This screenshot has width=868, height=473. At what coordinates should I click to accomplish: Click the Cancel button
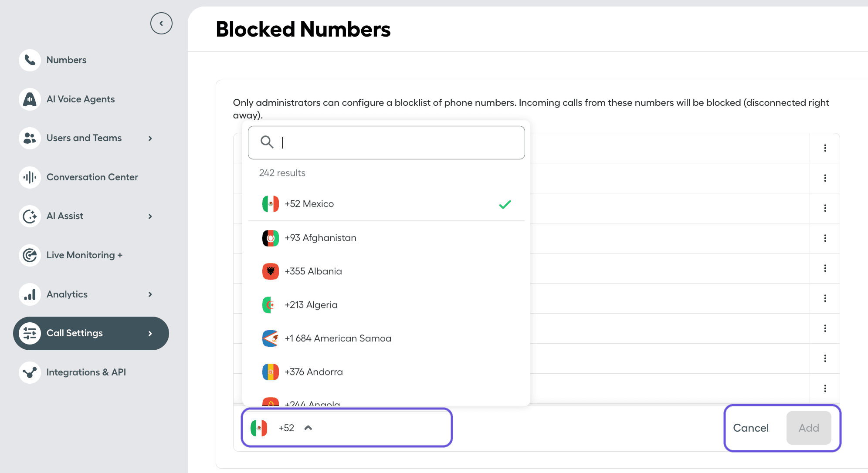751,428
